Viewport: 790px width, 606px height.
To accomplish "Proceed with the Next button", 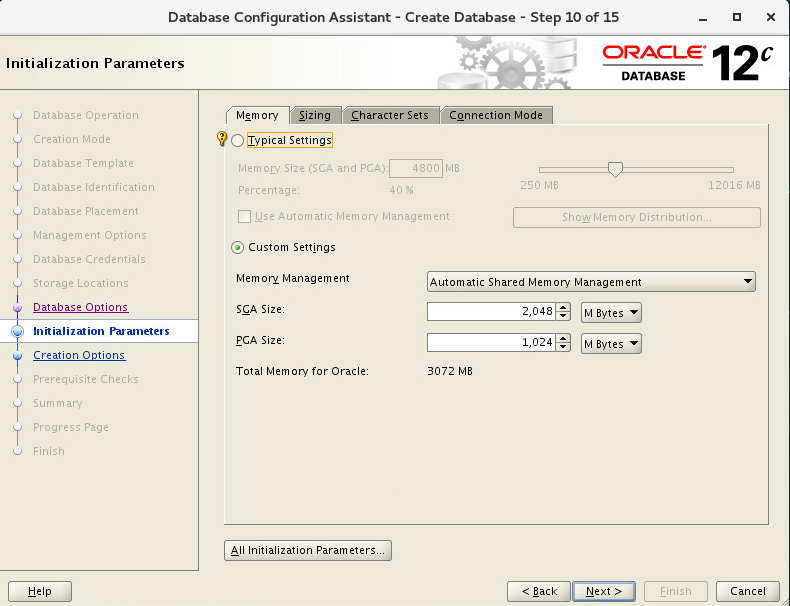I will click(604, 591).
